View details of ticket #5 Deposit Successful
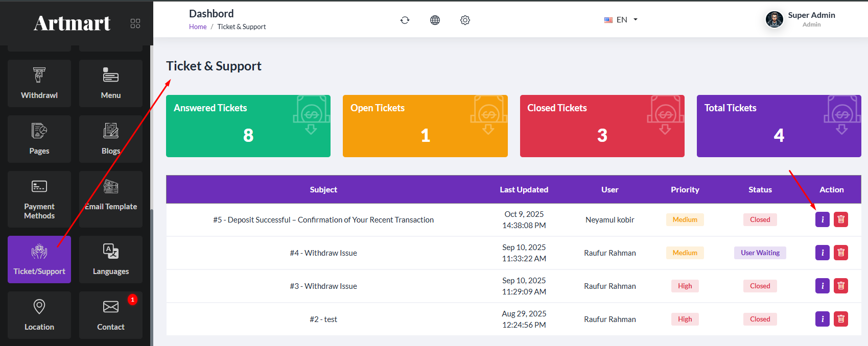This screenshot has width=868, height=346. point(822,219)
